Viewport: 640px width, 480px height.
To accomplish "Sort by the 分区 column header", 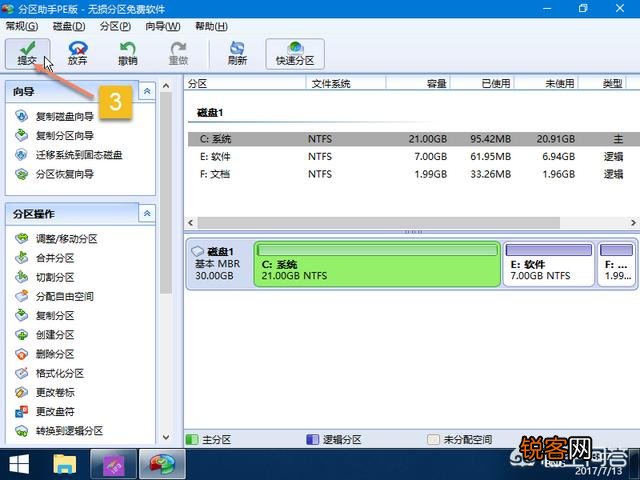I will click(245, 83).
